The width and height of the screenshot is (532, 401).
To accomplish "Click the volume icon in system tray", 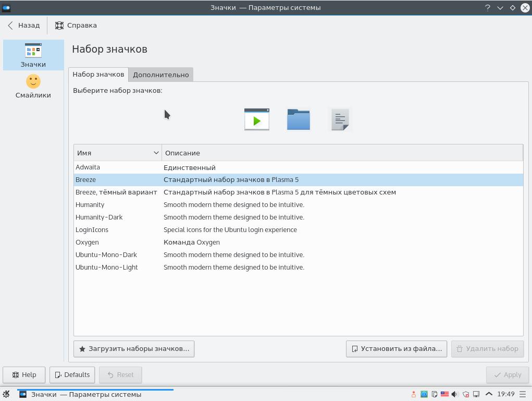I will (x=455, y=394).
